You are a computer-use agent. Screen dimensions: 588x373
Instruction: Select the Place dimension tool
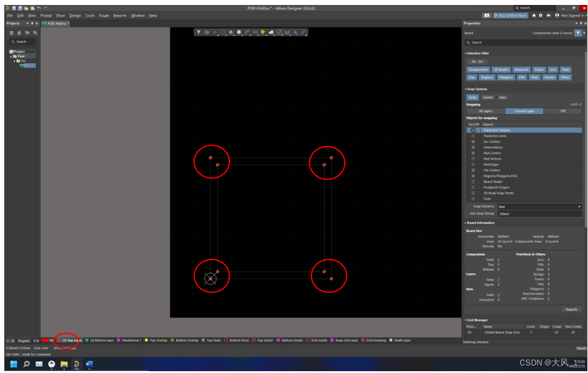click(287, 32)
